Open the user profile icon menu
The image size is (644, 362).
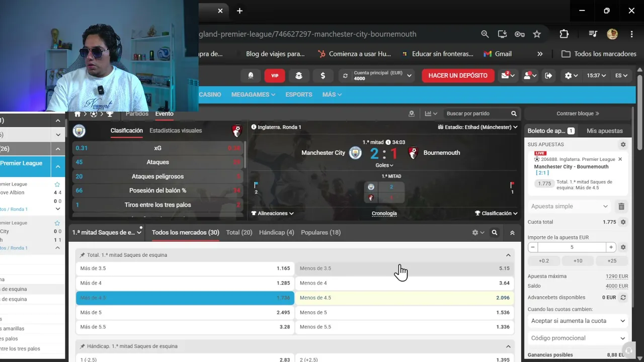530,75
